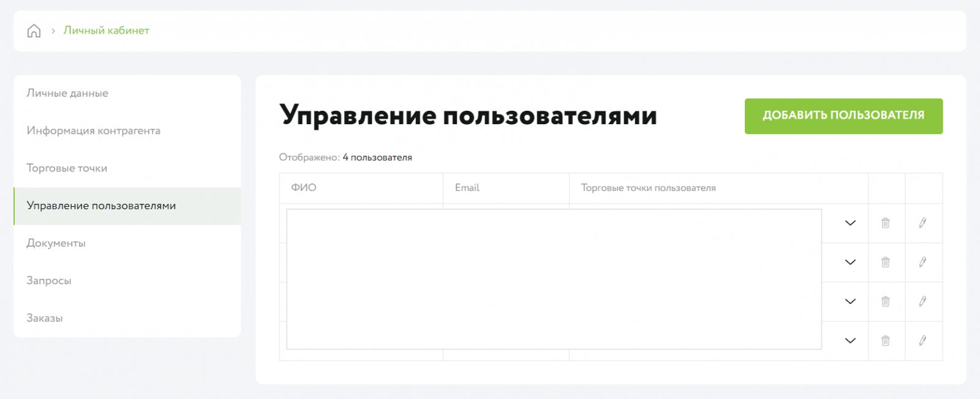980x399 pixels.
Task: Delete the third user with trash icon
Action: pyautogui.click(x=886, y=301)
